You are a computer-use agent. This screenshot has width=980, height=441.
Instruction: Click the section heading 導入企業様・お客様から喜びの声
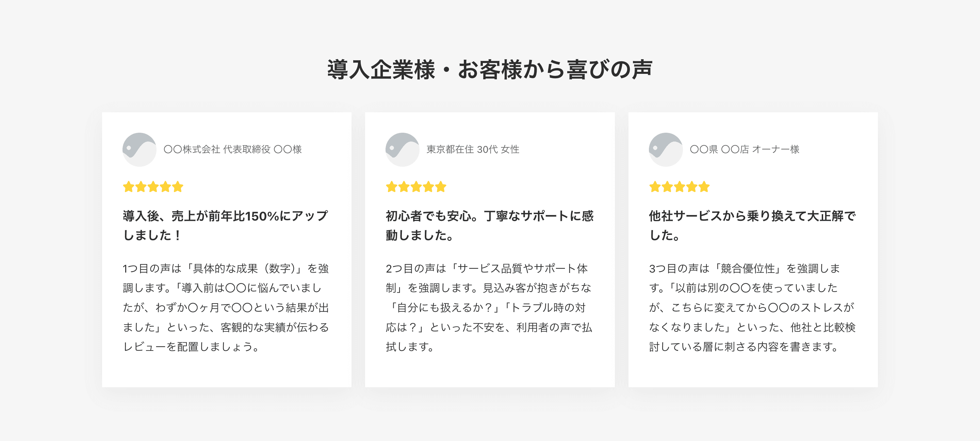pos(490,70)
